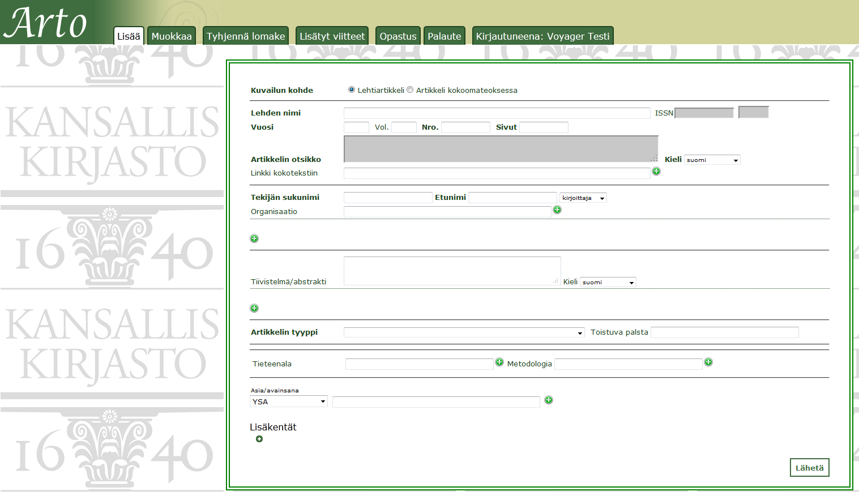Click the keyword input next to YSA

point(436,402)
